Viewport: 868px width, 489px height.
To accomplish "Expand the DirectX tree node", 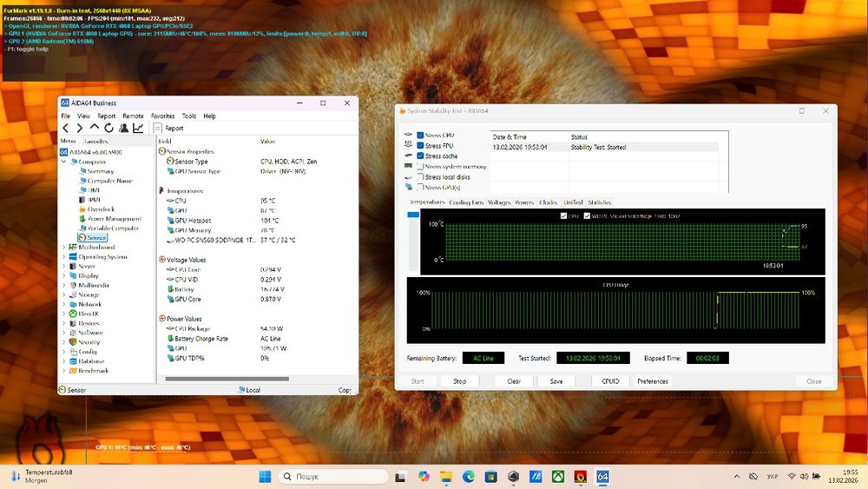I will [x=64, y=314].
